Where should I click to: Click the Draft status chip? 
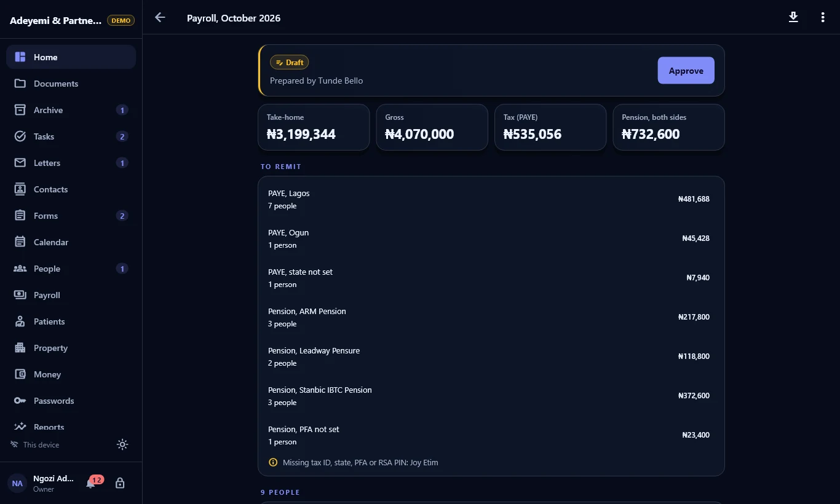click(x=289, y=62)
